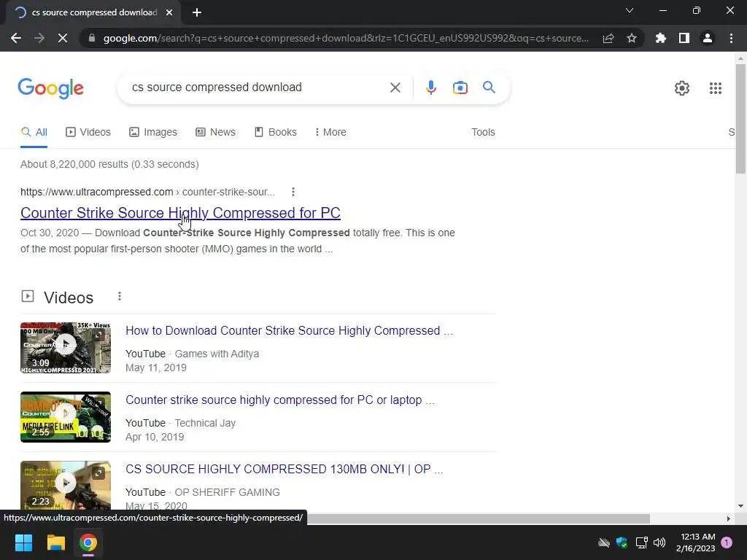Click 'Technical Jay' channel text

[x=205, y=423]
